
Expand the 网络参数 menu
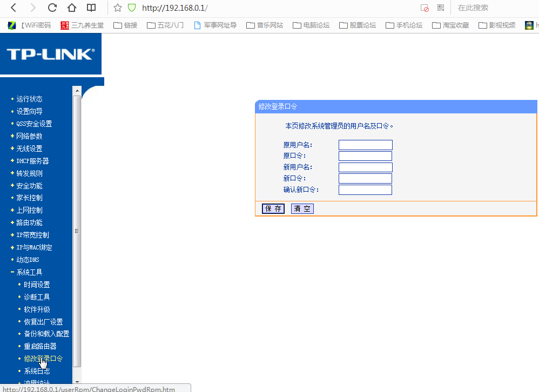pos(29,136)
